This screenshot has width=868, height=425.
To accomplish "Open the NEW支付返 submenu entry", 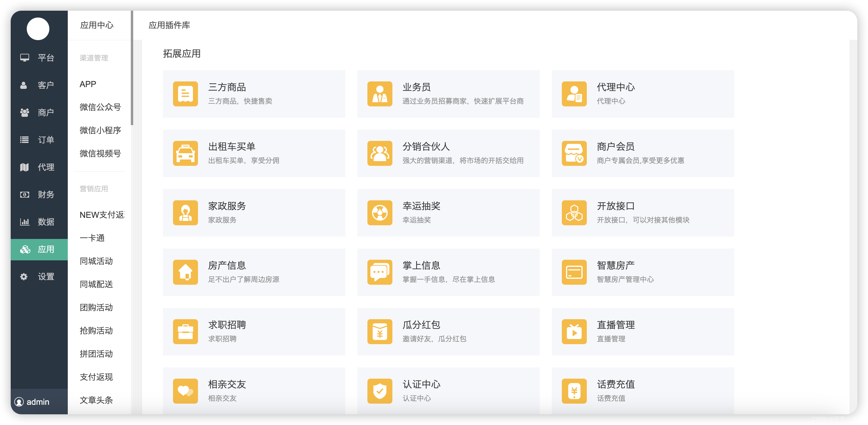I will (103, 215).
